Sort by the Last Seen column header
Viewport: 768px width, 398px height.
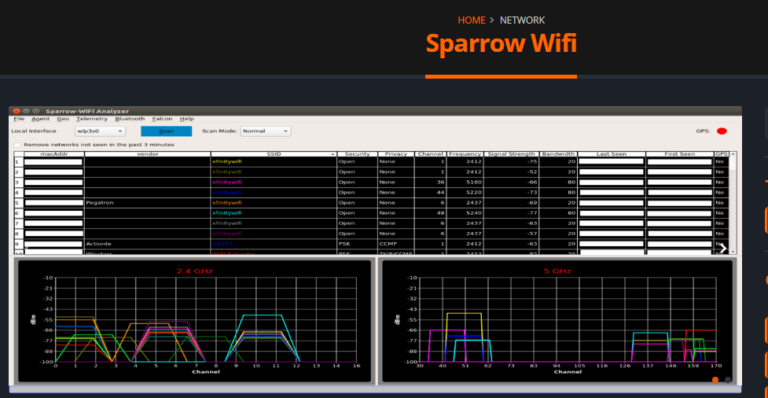coord(611,154)
